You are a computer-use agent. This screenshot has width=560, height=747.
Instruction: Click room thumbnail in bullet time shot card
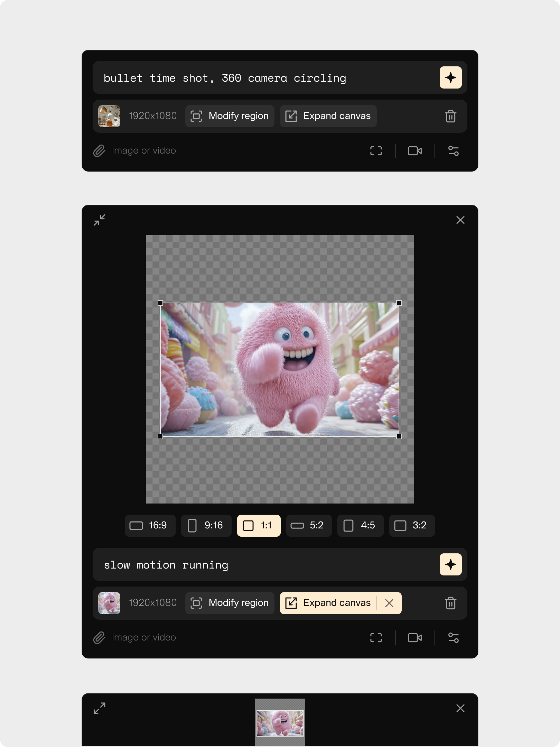(x=109, y=116)
